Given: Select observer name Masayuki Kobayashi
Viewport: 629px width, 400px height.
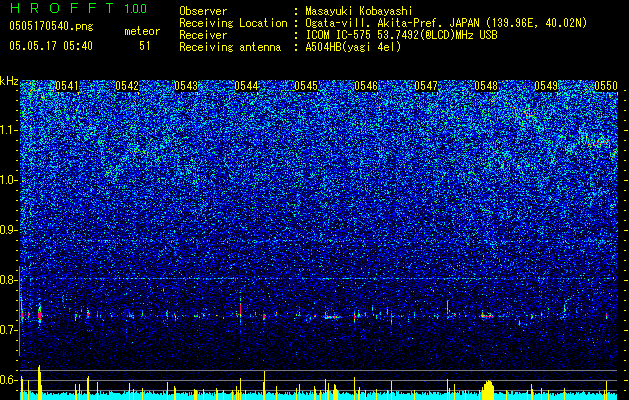Looking at the screenshot, I should click(x=359, y=11).
